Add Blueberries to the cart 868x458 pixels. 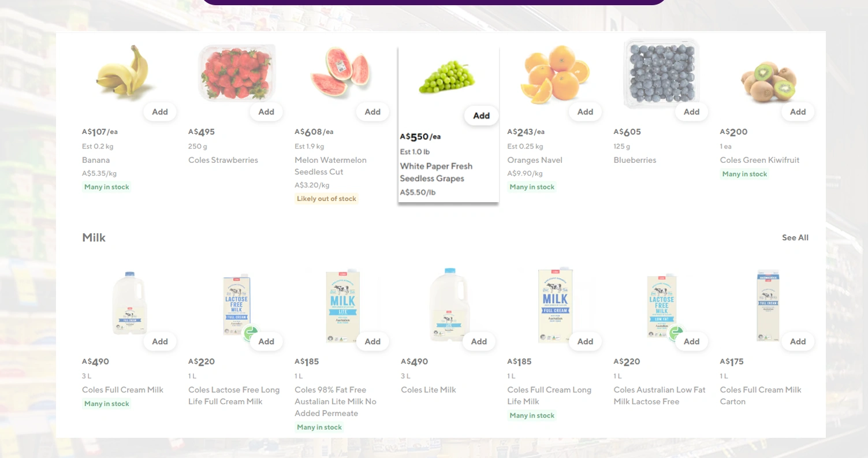[691, 111]
